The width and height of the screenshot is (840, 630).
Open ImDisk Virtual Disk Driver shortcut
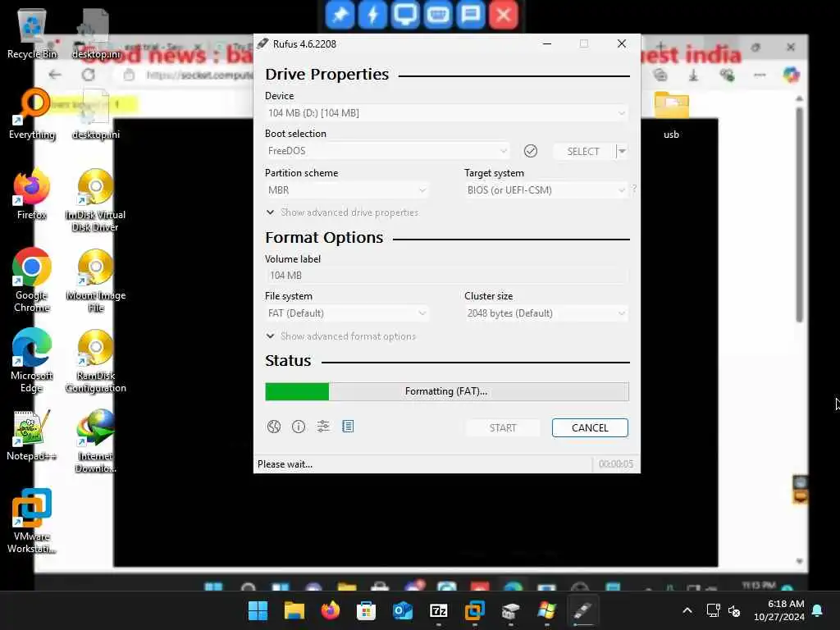(x=96, y=199)
